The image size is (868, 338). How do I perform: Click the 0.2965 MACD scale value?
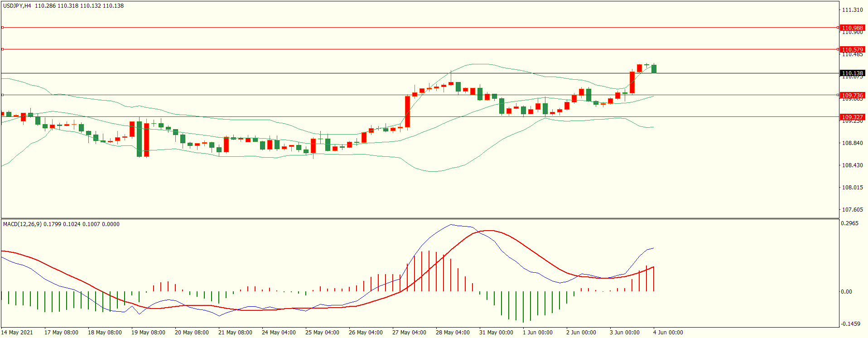pyautogui.click(x=849, y=223)
